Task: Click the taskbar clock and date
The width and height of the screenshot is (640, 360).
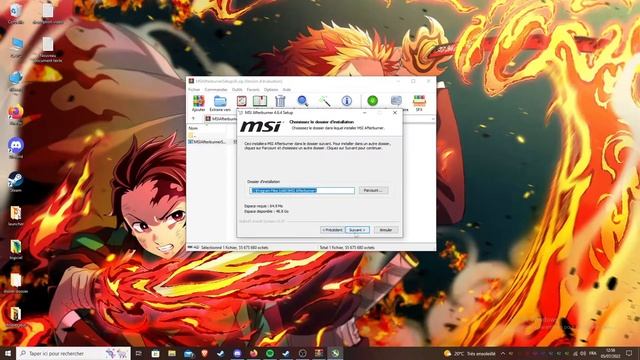Action: click(x=611, y=353)
